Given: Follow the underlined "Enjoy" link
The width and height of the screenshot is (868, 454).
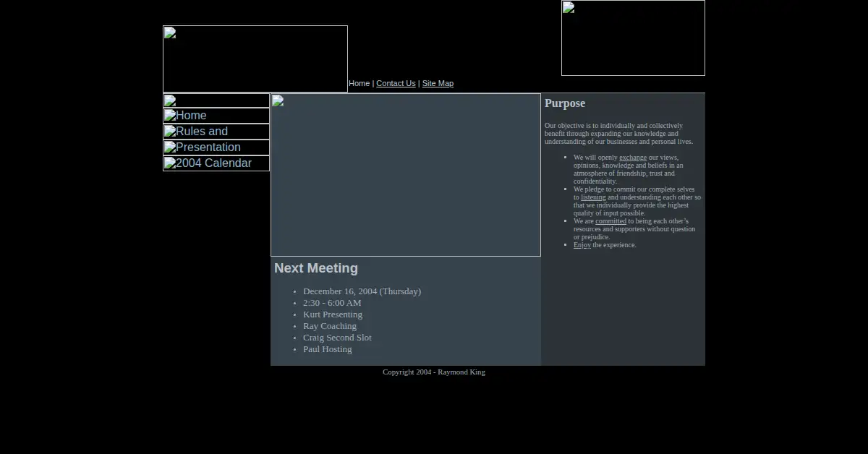Looking at the screenshot, I should point(582,245).
